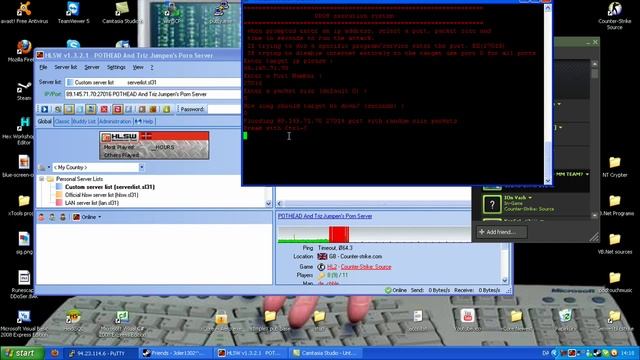Open the View menu in HLSW
The width and height of the screenshot is (640, 360).
tap(138, 67)
